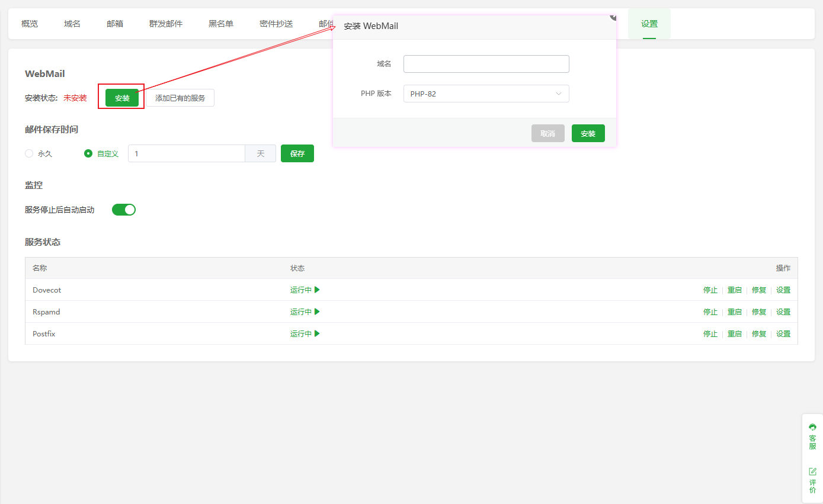Go to the 群发邮件 tab
Image resolution: width=823 pixels, height=504 pixels.
click(x=166, y=24)
